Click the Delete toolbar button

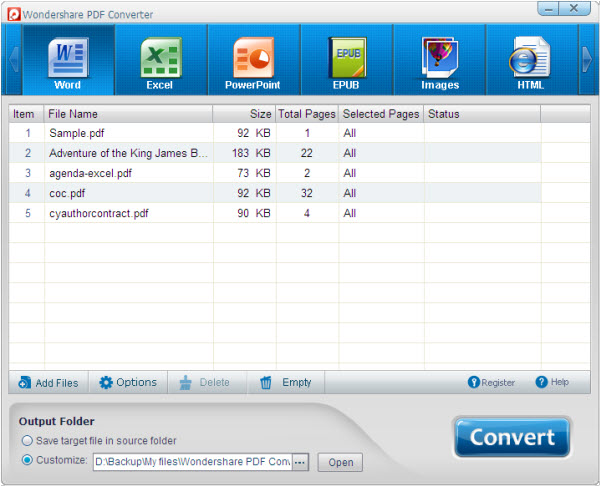tap(205, 382)
